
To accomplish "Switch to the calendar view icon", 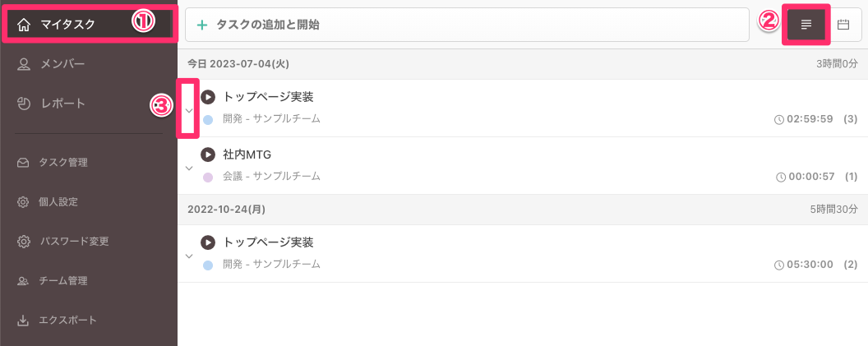I will [x=843, y=25].
